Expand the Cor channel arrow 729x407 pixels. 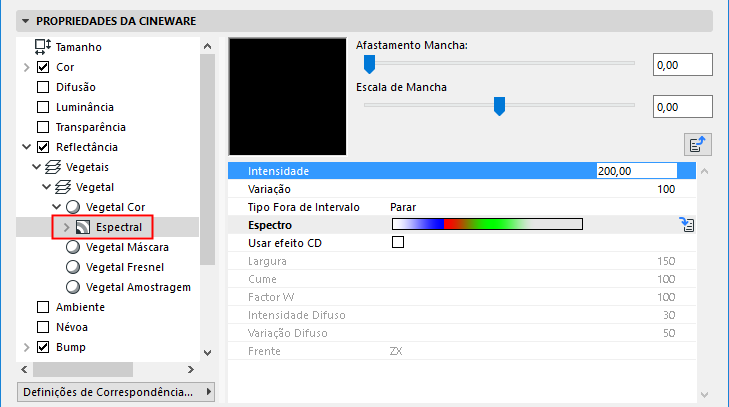pyautogui.click(x=27, y=67)
